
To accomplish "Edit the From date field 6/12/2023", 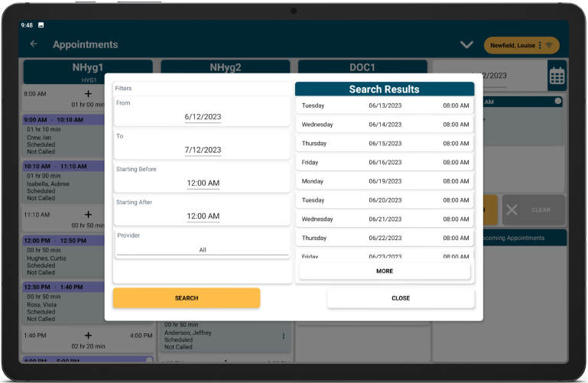I will (203, 118).
